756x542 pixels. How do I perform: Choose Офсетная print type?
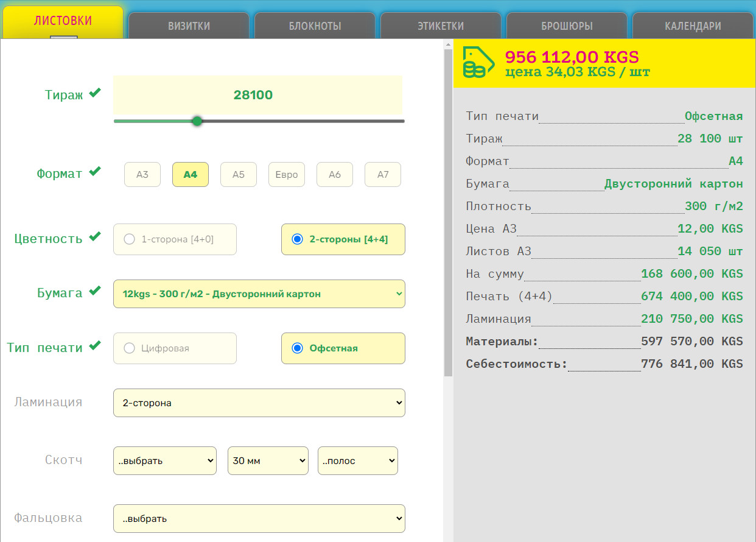coord(343,348)
